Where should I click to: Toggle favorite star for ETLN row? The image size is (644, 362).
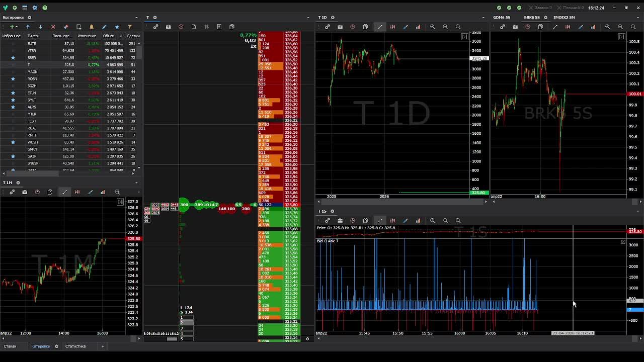(13, 93)
